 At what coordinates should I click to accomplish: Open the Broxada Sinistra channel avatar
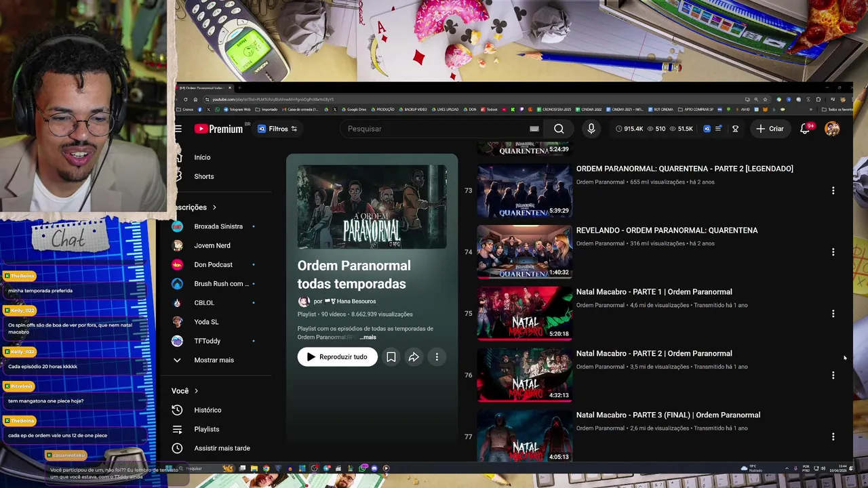pyautogui.click(x=177, y=226)
